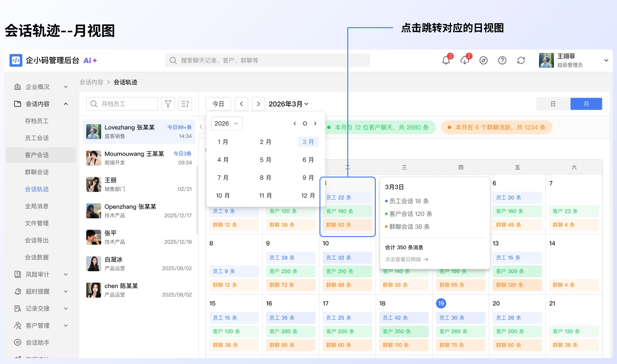Click the 客户管理 sidebar icon
Screen dimensions: 617x364
[x=18, y=325]
